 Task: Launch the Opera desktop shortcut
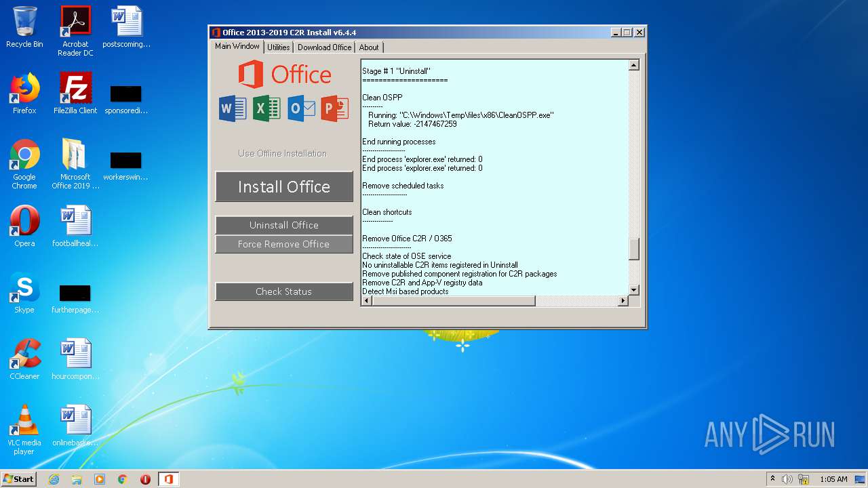point(24,226)
